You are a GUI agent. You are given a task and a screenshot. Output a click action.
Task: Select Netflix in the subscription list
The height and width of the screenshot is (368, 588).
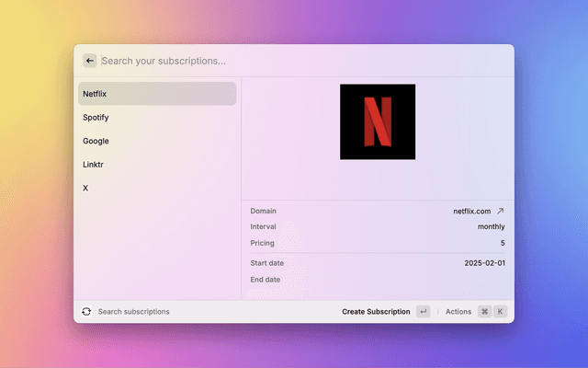(156, 94)
